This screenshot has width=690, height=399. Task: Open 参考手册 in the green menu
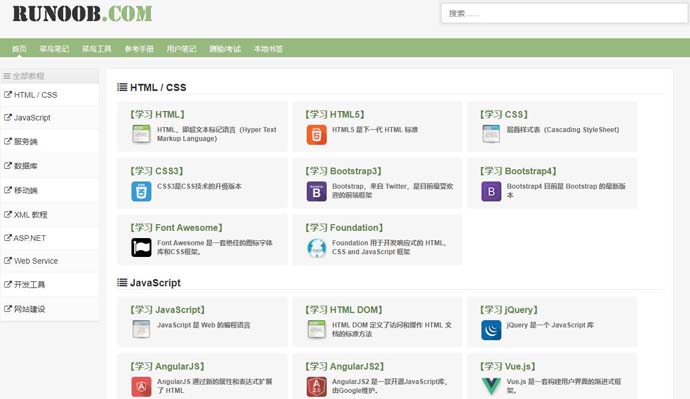pyautogui.click(x=139, y=48)
